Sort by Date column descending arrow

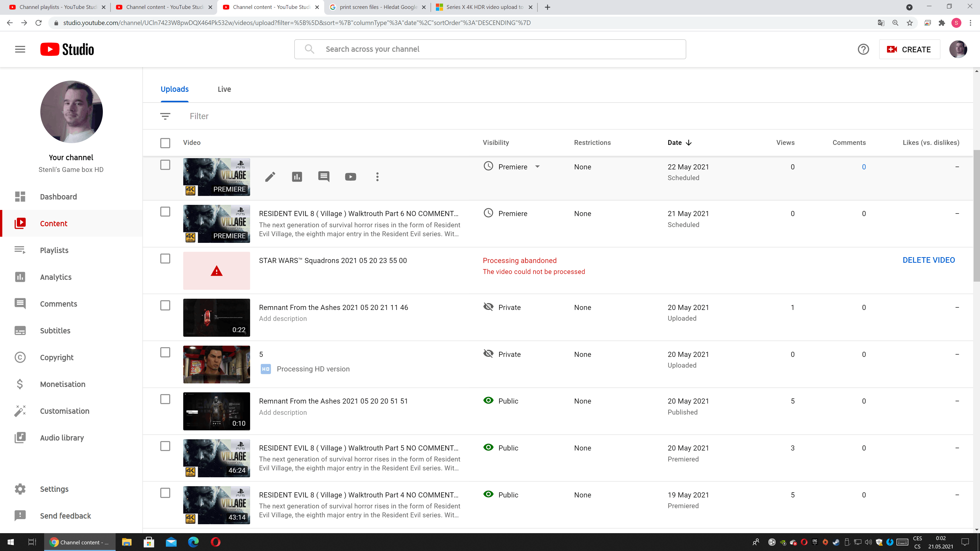point(689,143)
